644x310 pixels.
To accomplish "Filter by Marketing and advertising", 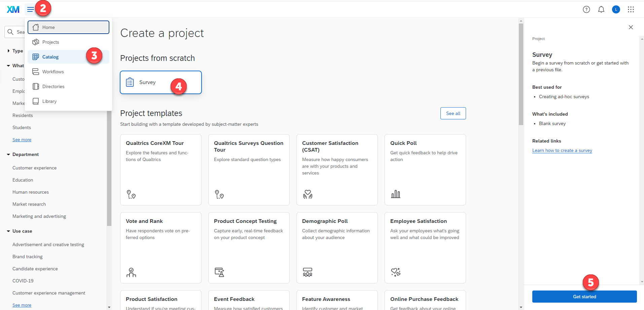I will click(x=39, y=216).
